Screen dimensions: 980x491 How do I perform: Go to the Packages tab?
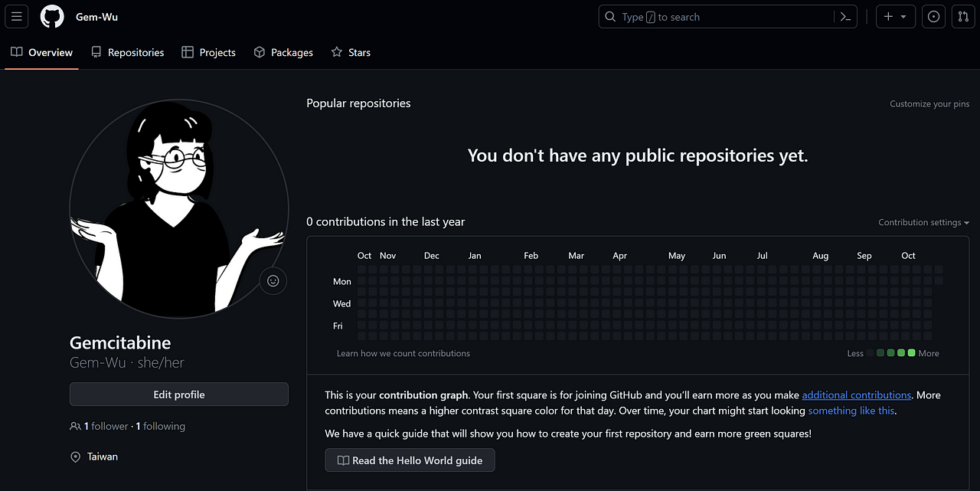tap(283, 52)
